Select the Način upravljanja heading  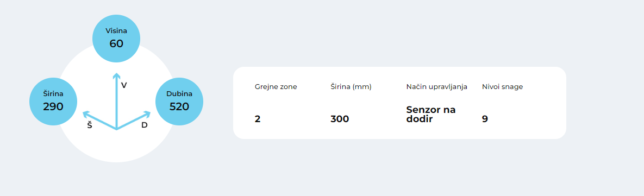tap(436, 87)
